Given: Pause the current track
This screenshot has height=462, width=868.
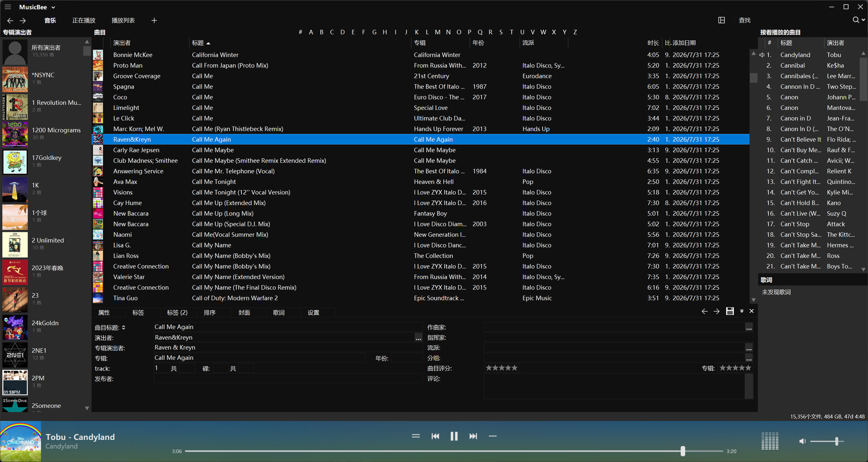Looking at the screenshot, I should click(454, 436).
